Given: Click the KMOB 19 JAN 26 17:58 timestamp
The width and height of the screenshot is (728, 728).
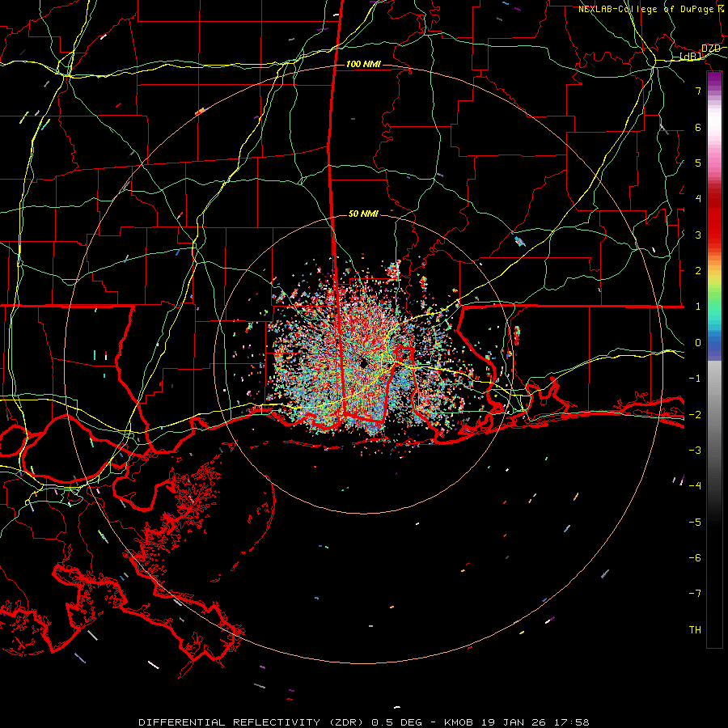Looking at the screenshot, I should tap(517, 722).
